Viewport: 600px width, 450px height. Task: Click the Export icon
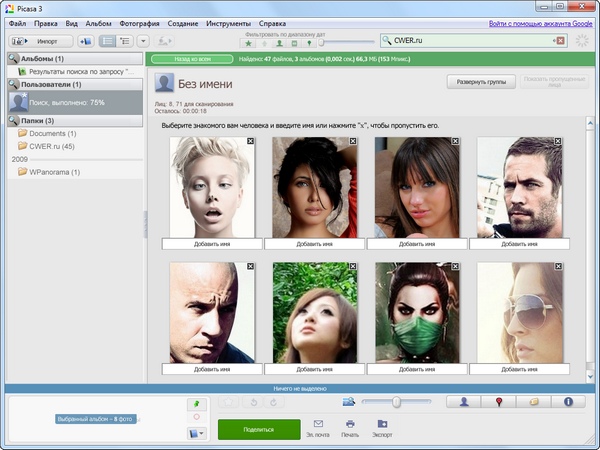(x=383, y=425)
